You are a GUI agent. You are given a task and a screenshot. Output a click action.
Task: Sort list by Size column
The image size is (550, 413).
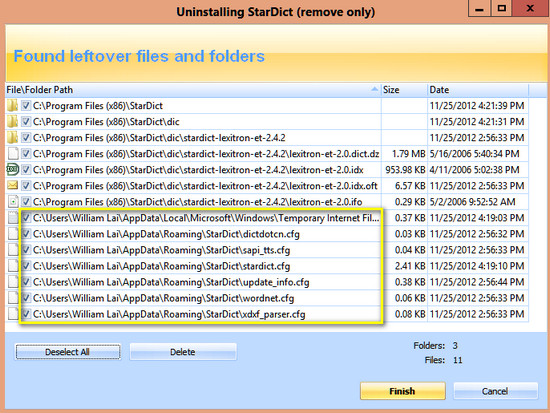coord(404,90)
